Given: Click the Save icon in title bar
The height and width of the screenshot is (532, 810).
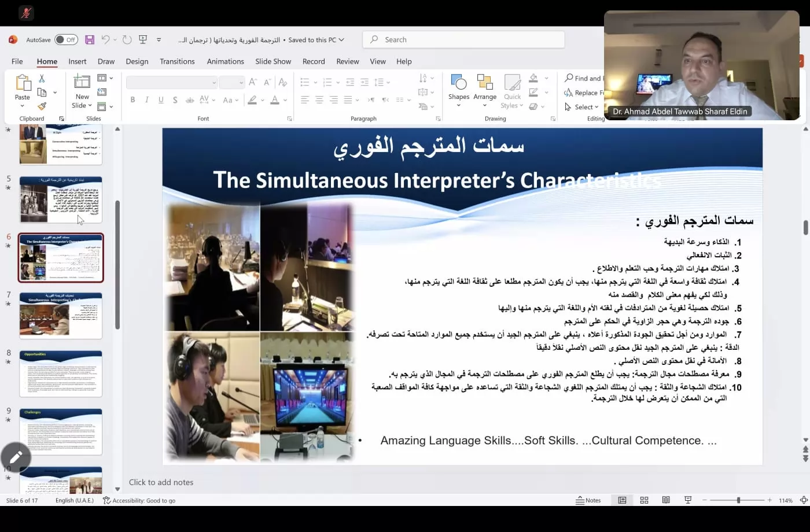Looking at the screenshot, I should coord(90,40).
